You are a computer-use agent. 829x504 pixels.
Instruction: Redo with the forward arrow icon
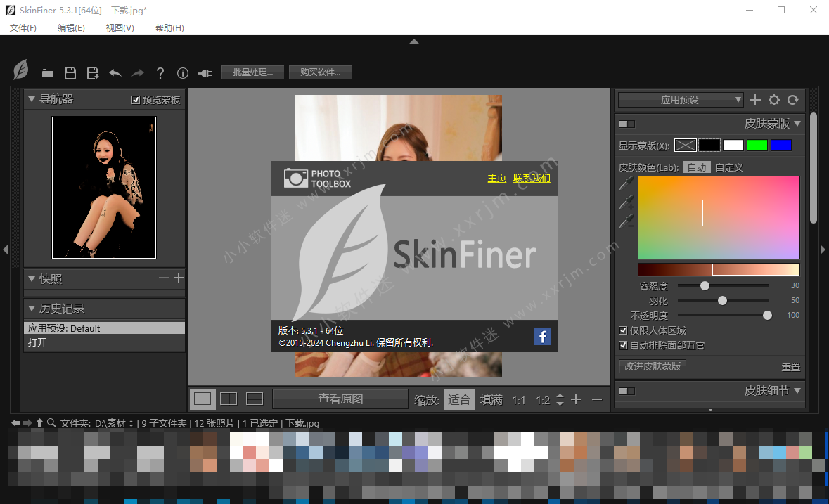(x=137, y=73)
